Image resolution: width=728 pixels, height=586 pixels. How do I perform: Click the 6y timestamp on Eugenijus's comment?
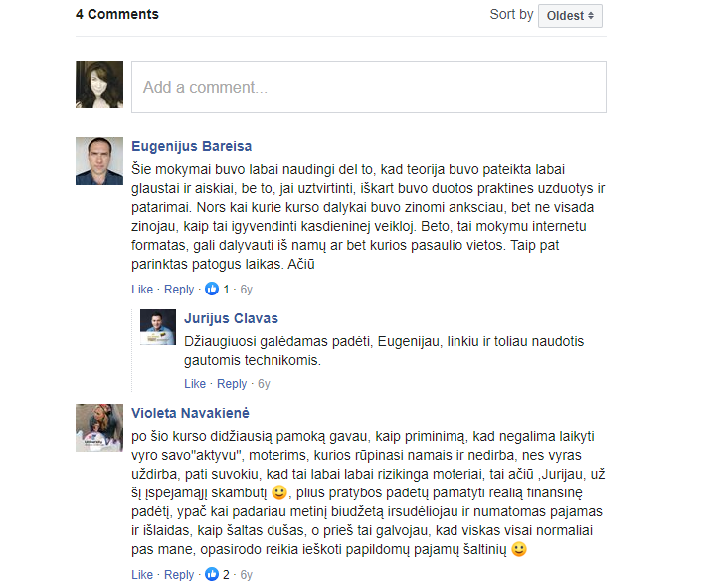click(246, 290)
